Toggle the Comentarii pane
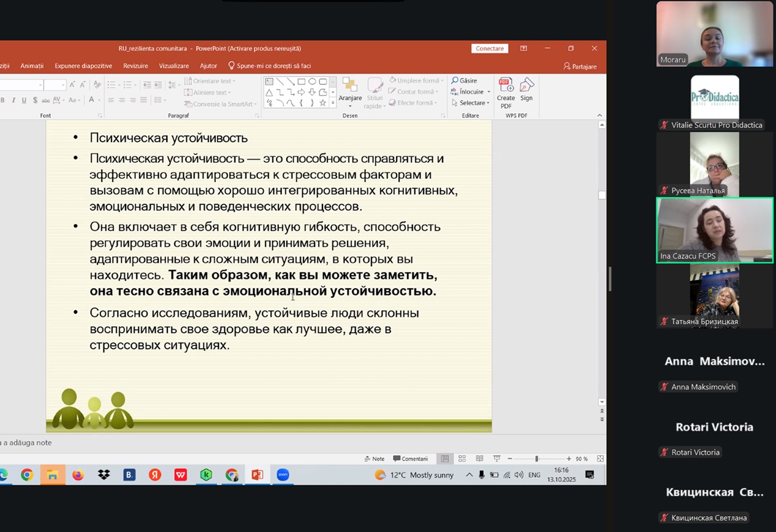Image resolution: width=776 pixels, height=532 pixels. pos(411,458)
